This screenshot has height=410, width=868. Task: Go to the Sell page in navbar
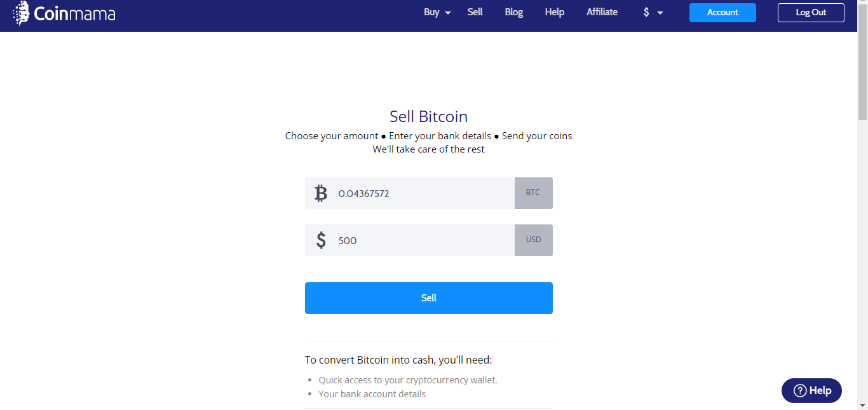[x=475, y=12]
